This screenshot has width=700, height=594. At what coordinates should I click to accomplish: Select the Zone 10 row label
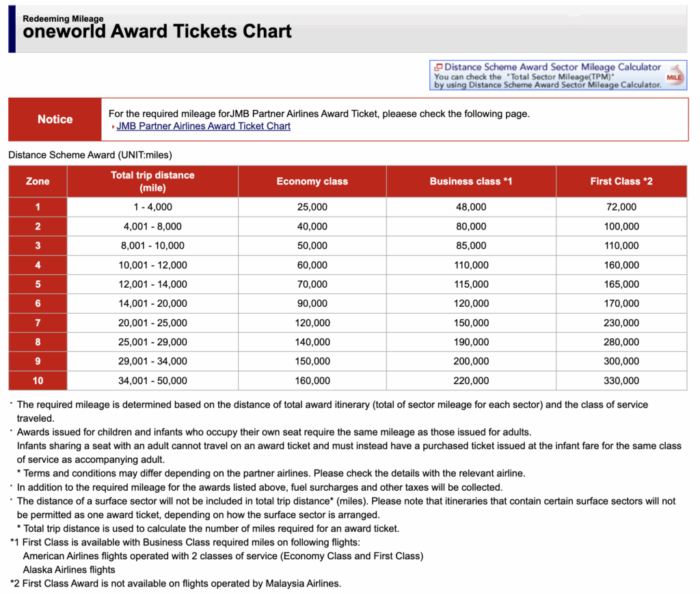pos(38,379)
